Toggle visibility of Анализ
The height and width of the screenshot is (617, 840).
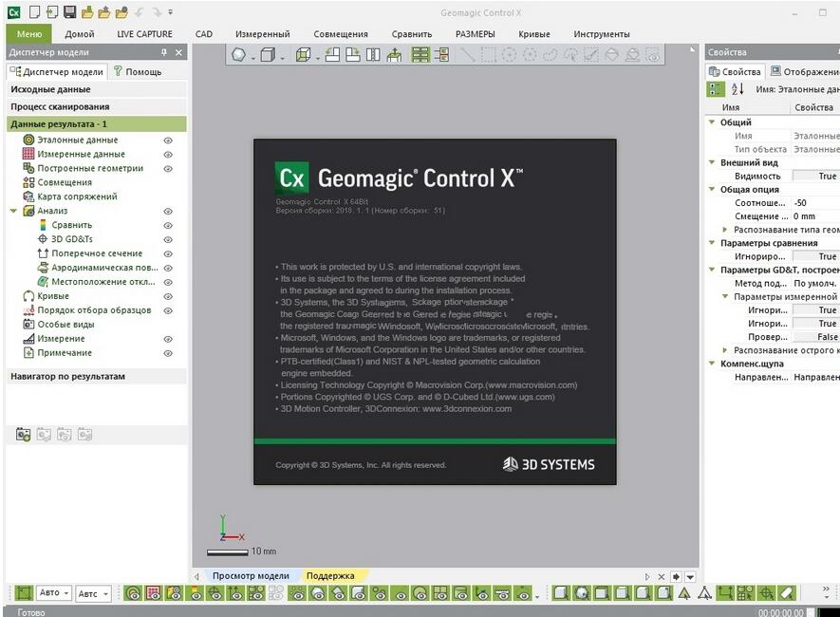(168, 212)
